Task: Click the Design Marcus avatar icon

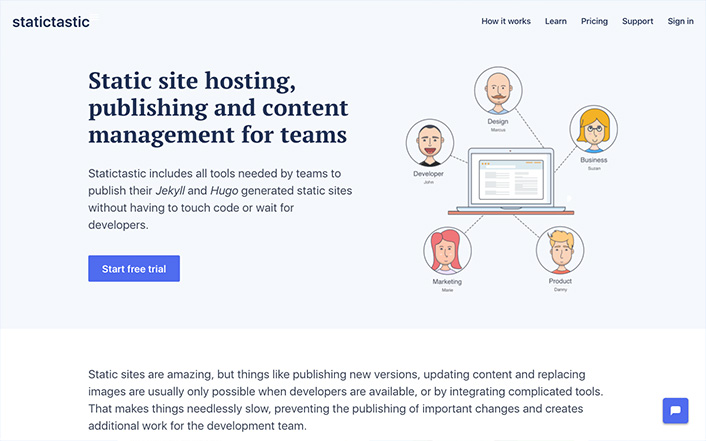Action: tap(497, 91)
